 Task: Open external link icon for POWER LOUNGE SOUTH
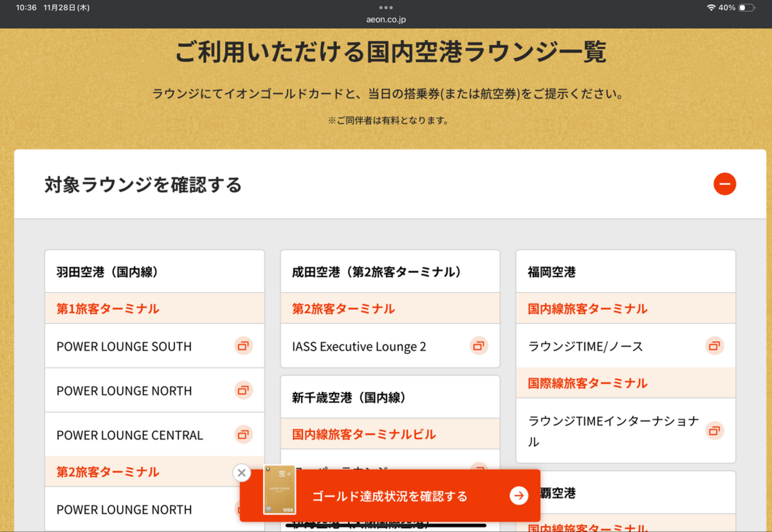click(243, 346)
